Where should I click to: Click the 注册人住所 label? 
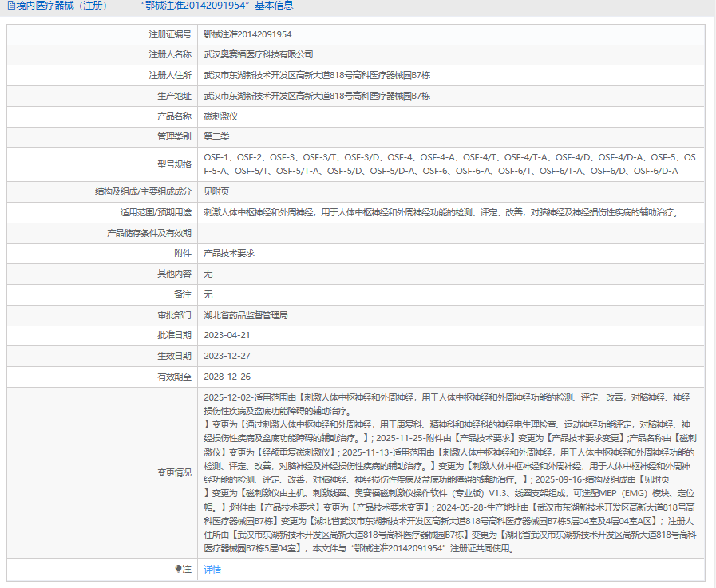coord(170,75)
